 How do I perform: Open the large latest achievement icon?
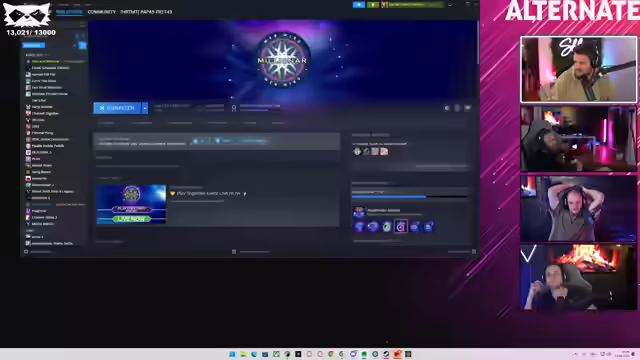(359, 212)
